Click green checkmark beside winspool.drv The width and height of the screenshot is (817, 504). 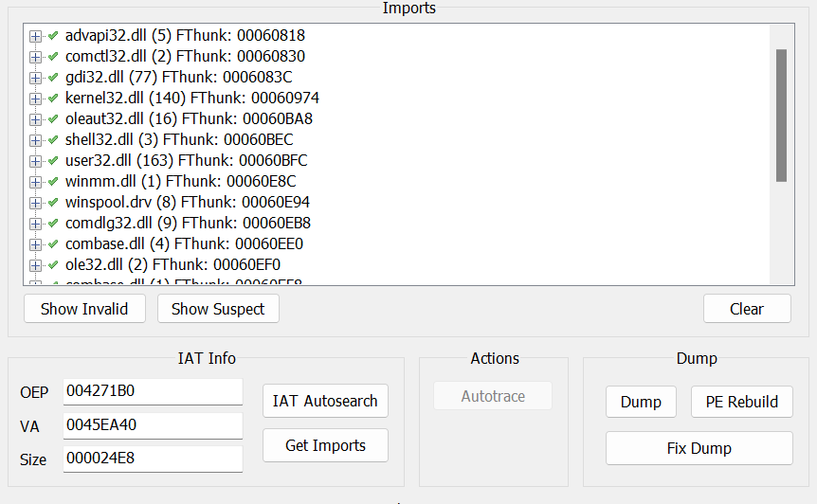click(53, 202)
